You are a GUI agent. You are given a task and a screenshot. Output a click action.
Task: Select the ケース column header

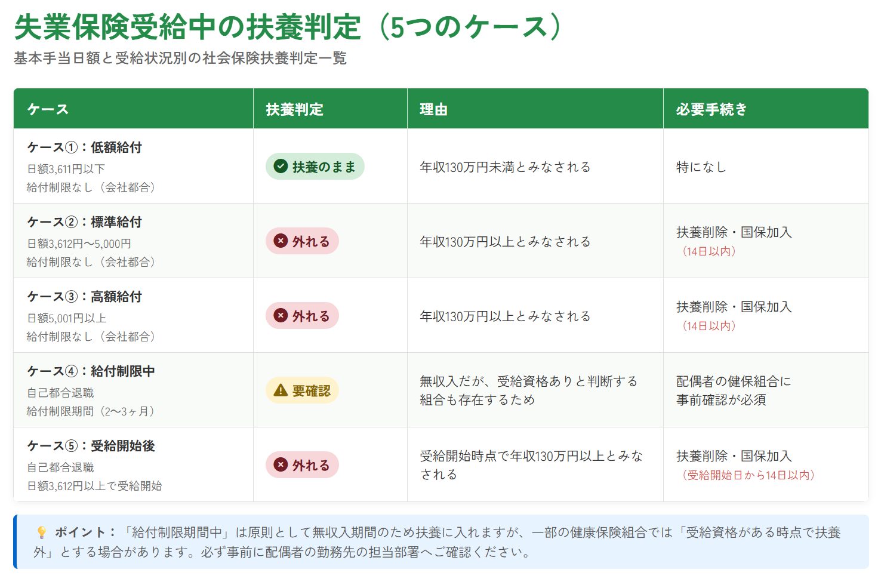(x=48, y=109)
